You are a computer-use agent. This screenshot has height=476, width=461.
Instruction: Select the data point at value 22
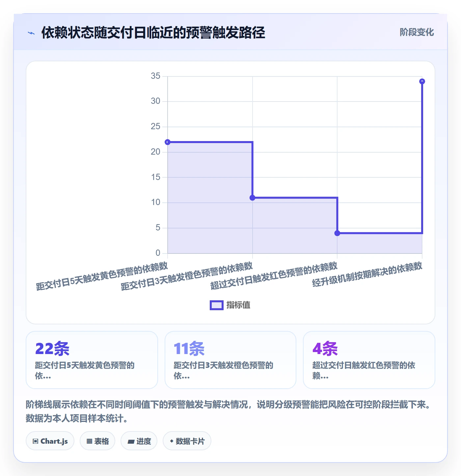(x=168, y=142)
